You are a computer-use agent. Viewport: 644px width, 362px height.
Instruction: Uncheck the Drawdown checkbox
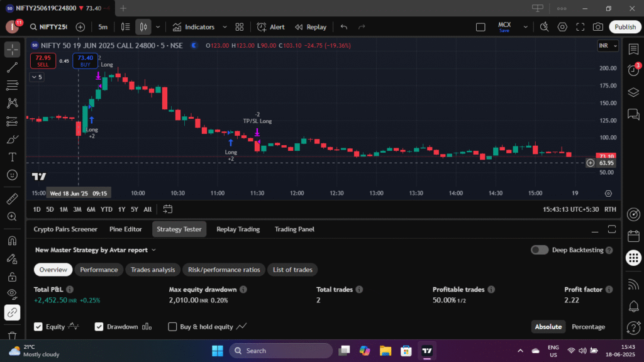99,327
